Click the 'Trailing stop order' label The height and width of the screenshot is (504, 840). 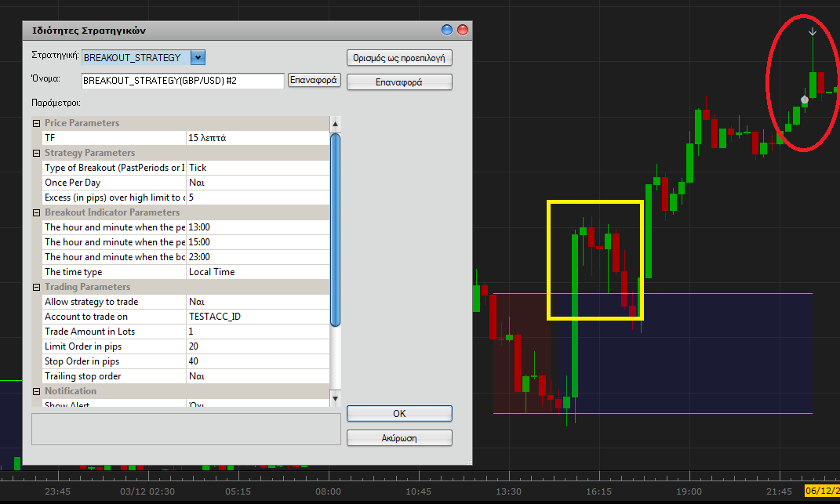[x=82, y=376]
